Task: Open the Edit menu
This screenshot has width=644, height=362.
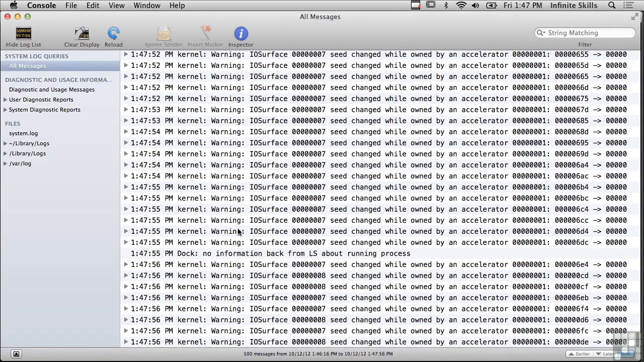Action: tap(93, 6)
